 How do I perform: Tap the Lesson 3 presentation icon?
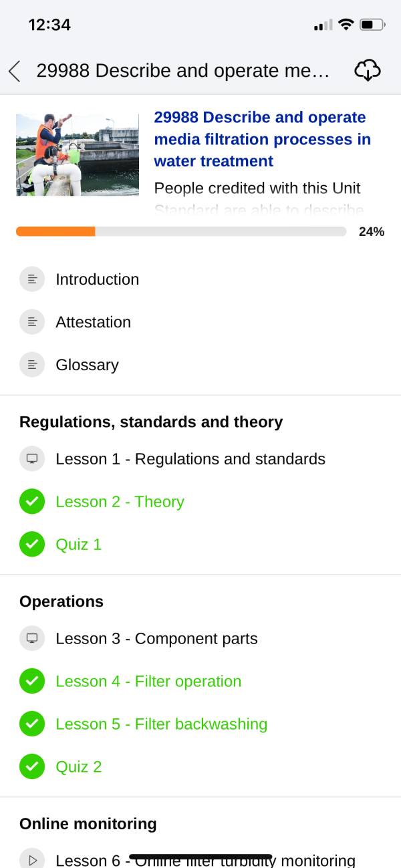[32, 639]
